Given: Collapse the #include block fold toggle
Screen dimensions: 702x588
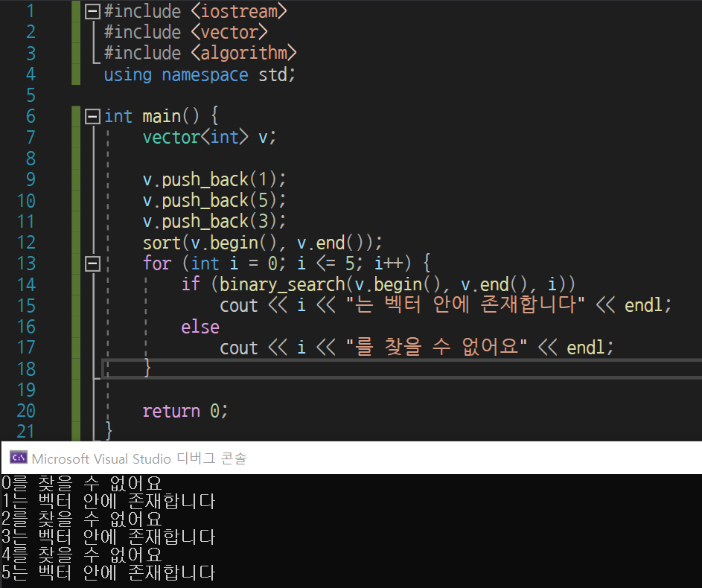Looking at the screenshot, I should pyautogui.click(x=92, y=12).
